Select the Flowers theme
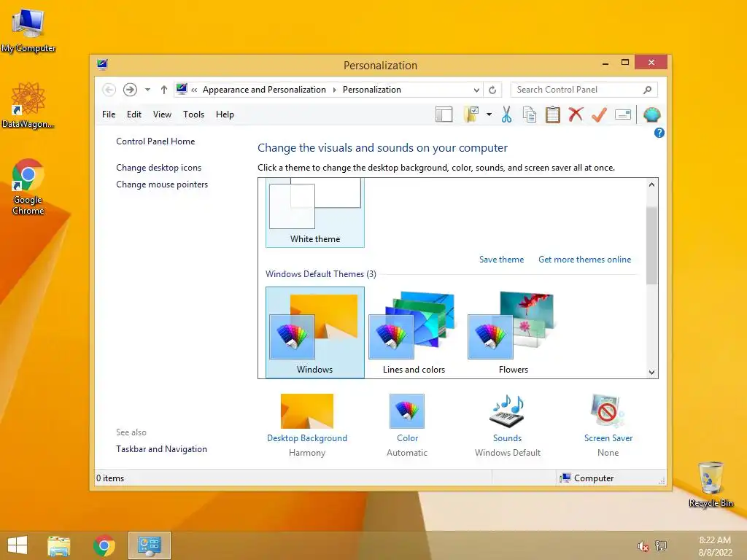This screenshot has height=560, width=747. (513, 332)
